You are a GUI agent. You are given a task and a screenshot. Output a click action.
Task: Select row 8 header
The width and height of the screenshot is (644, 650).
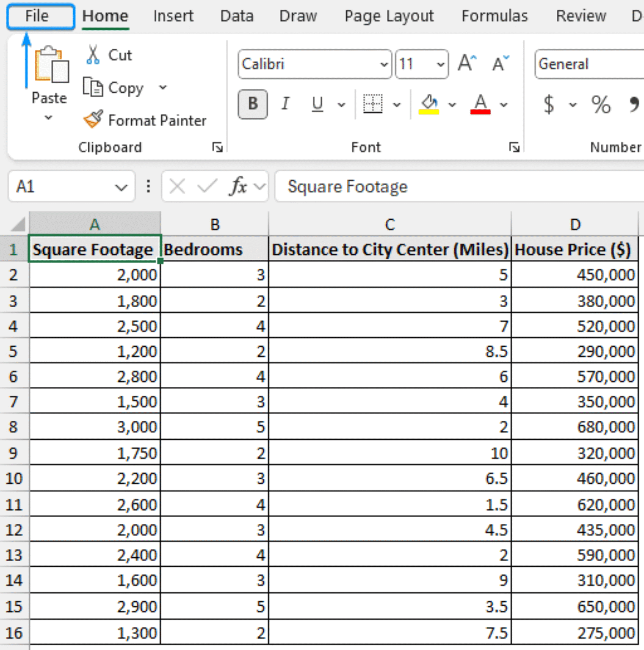click(x=14, y=427)
